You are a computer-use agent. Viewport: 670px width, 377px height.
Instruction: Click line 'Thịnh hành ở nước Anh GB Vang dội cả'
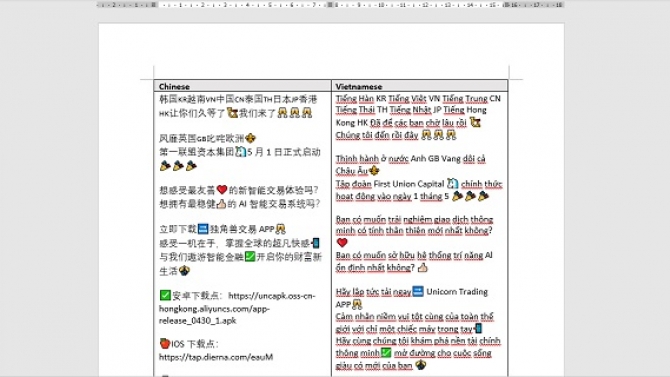[411, 159]
